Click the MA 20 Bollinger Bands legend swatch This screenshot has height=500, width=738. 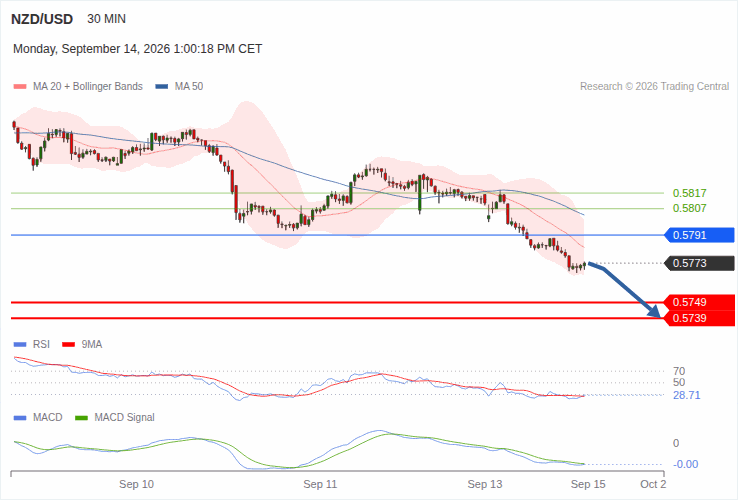pos(20,87)
